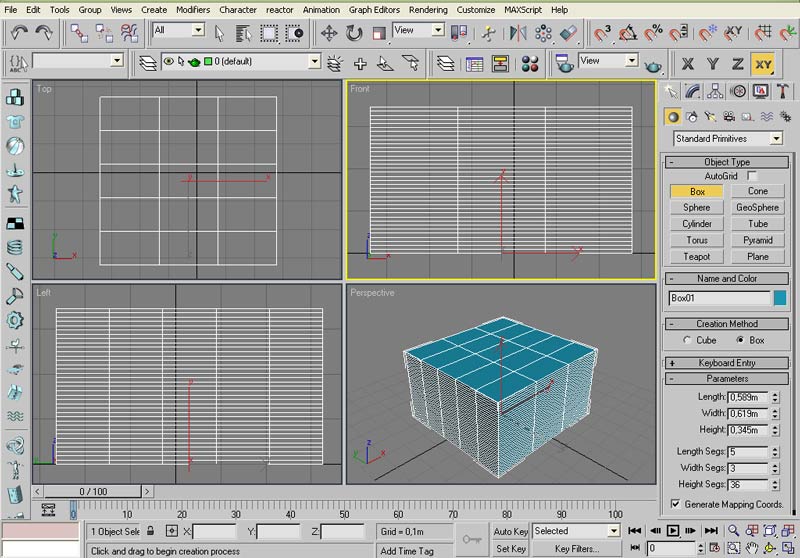Screen dimensions: 800x558
Task: Open the Key Filters button
Action: [577, 549]
